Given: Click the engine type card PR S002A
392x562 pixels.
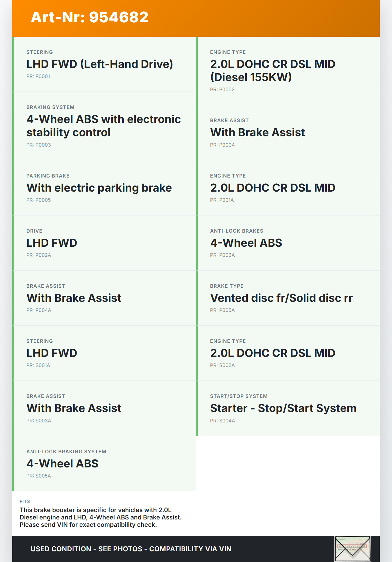Looking at the screenshot, I should [288, 353].
